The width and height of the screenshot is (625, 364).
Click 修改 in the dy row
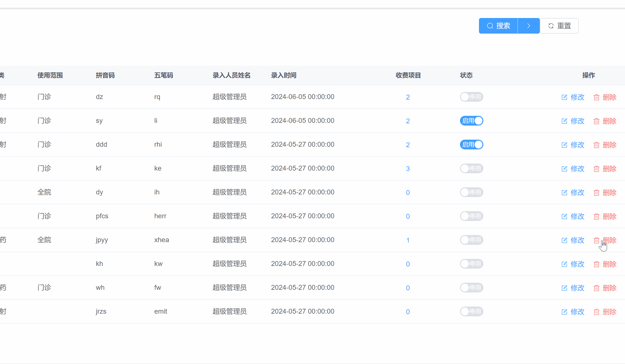577,192
